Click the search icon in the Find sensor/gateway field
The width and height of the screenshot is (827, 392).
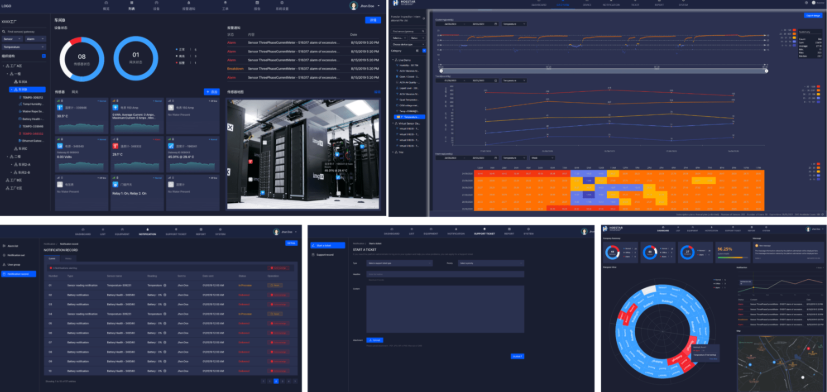point(4,32)
